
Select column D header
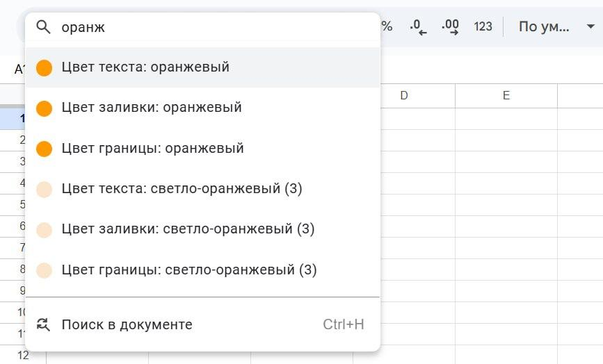pos(403,96)
